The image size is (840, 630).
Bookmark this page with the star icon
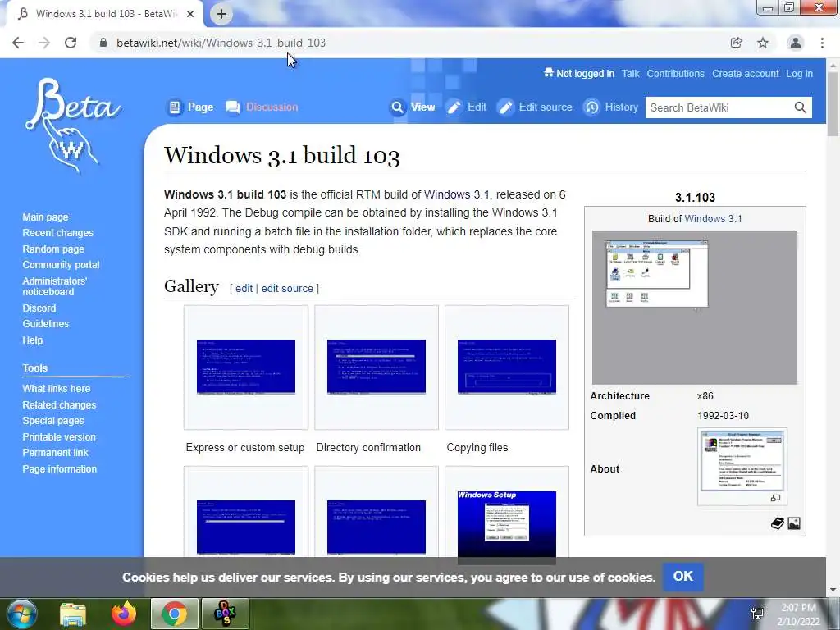763,43
